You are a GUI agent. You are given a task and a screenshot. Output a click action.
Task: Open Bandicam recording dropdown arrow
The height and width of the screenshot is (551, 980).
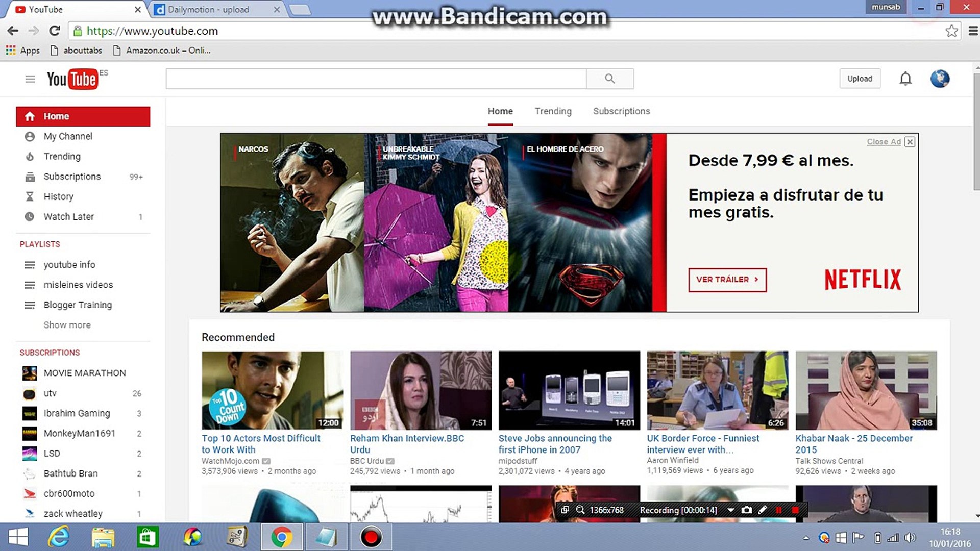click(730, 510)
